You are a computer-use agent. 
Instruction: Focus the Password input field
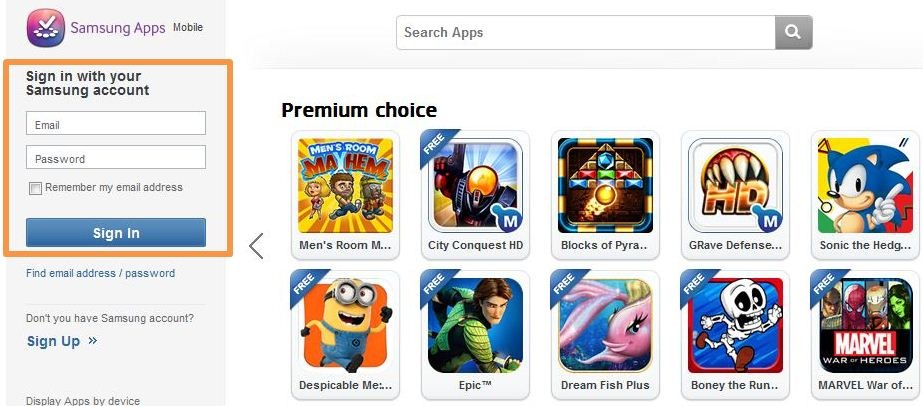point(116,157)
